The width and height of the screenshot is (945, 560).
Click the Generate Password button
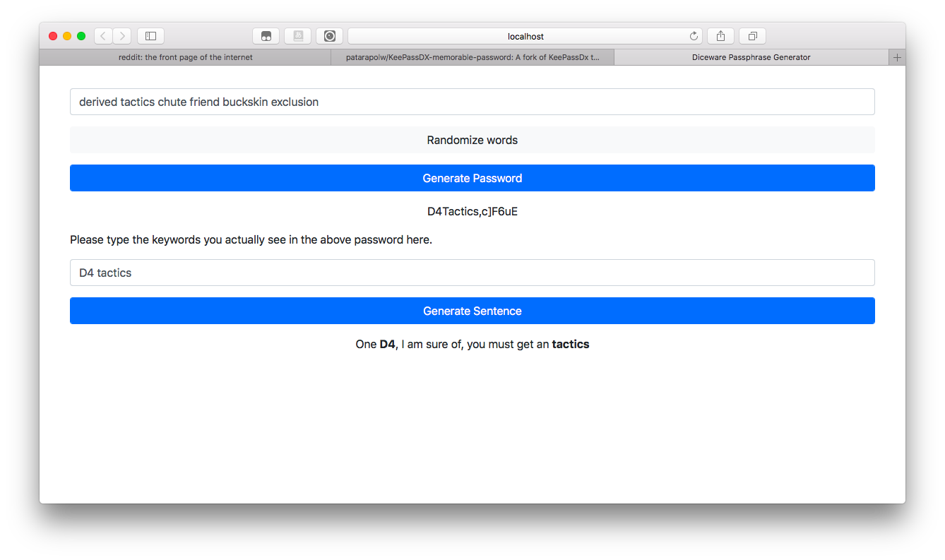click(x=472, y=178)
